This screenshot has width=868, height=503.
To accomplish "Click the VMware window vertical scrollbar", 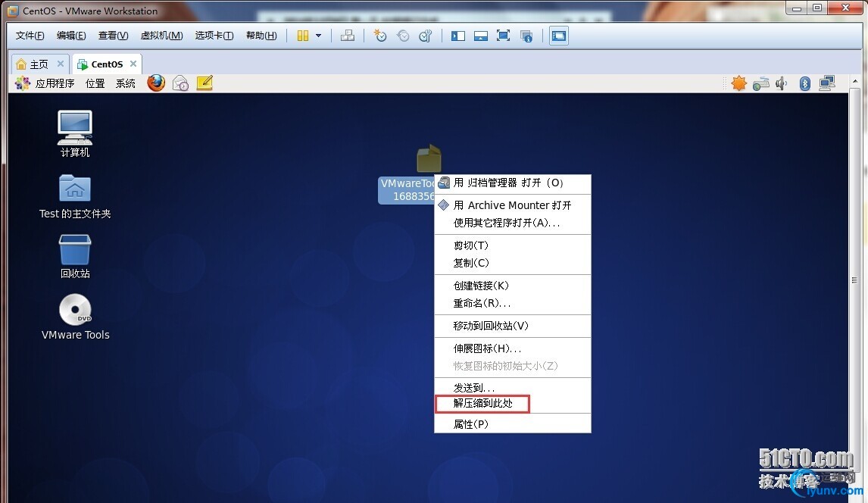I will 854,280.
